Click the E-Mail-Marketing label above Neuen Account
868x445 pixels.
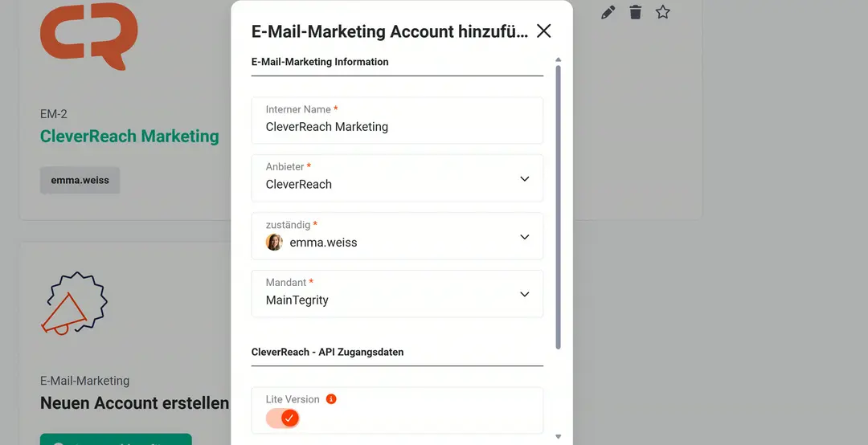coord(84,381)
